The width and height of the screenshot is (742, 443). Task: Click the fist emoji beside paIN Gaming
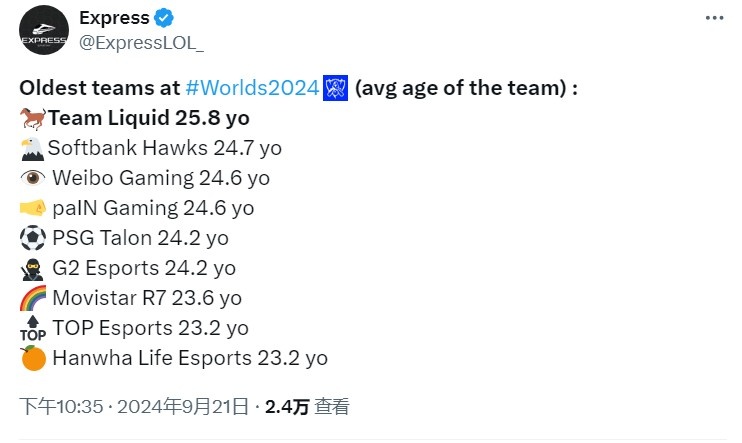(33, 208)
